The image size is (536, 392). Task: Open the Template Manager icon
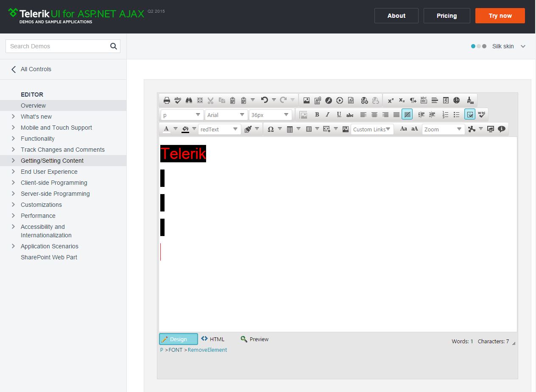[x=351, y=100]
